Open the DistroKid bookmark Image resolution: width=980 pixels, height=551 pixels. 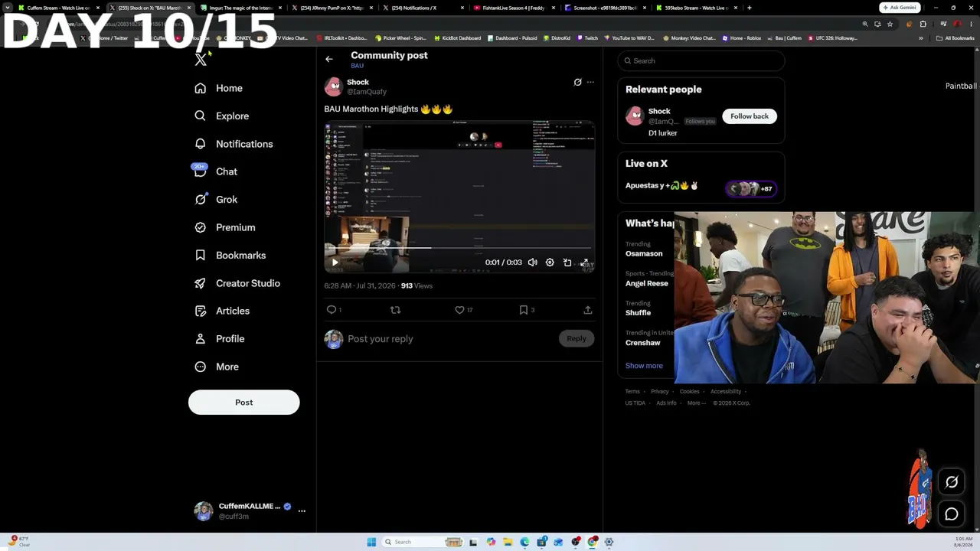(557, 38)
